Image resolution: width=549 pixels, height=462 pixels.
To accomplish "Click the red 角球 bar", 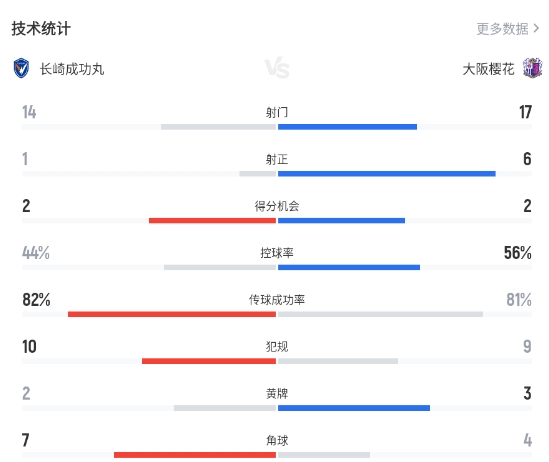I will pos(195,455).
